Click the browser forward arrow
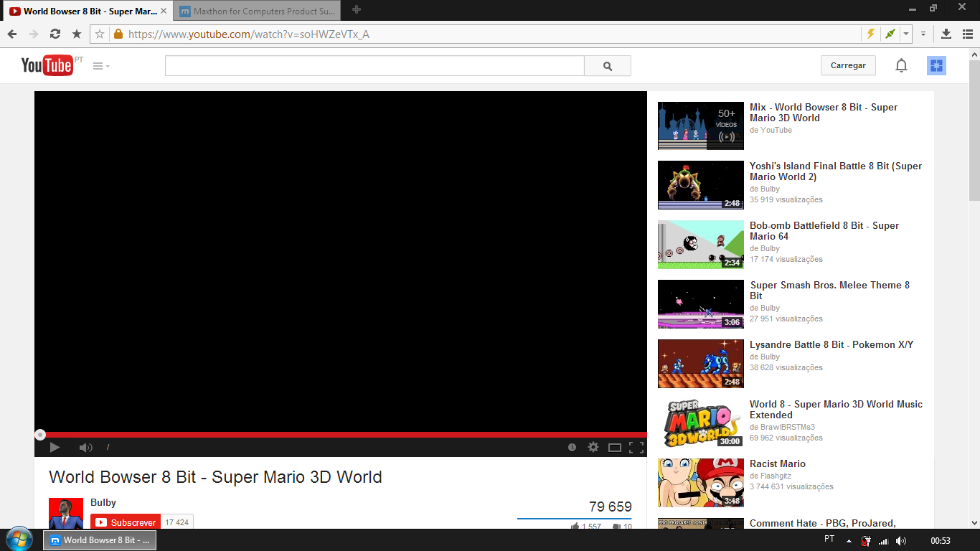The height and width of the screenshot is (551, 980). pyautogui.click(x=34, y=34)
